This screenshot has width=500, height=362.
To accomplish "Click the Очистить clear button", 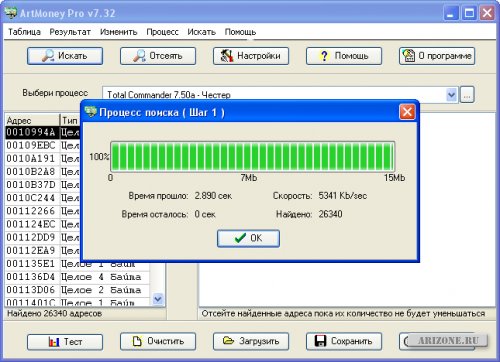I will pyautogui.click(x=158, y=342).
